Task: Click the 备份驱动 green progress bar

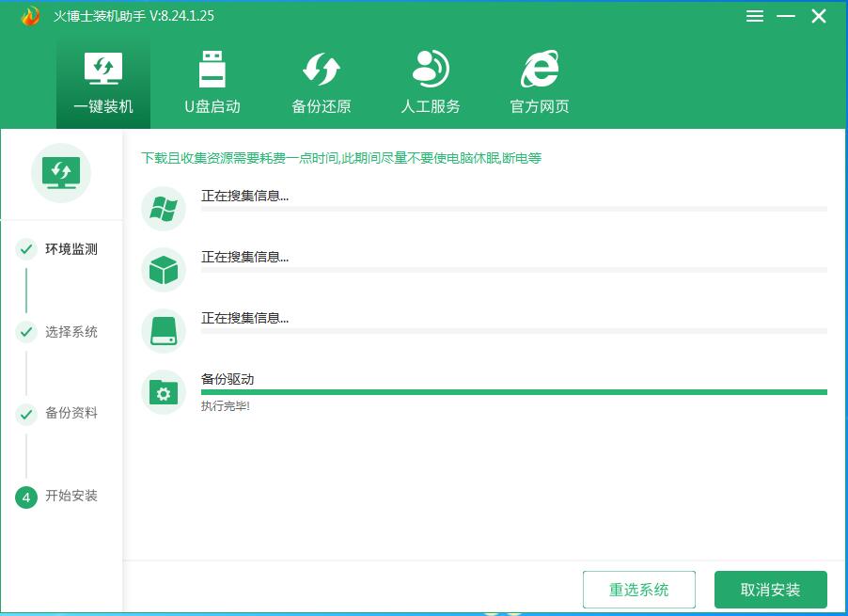Action: [513, 392]
